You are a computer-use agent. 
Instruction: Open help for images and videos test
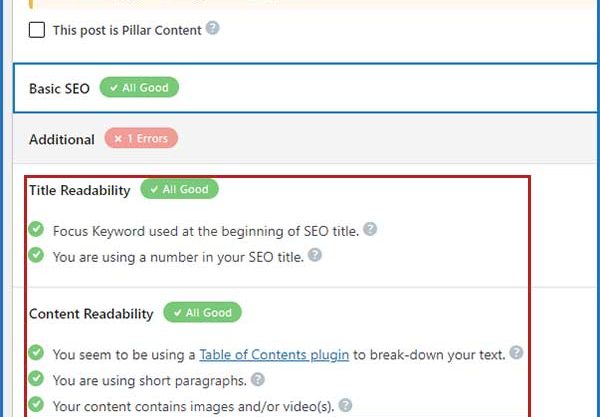pyautogui.click(x=345, y=405)
